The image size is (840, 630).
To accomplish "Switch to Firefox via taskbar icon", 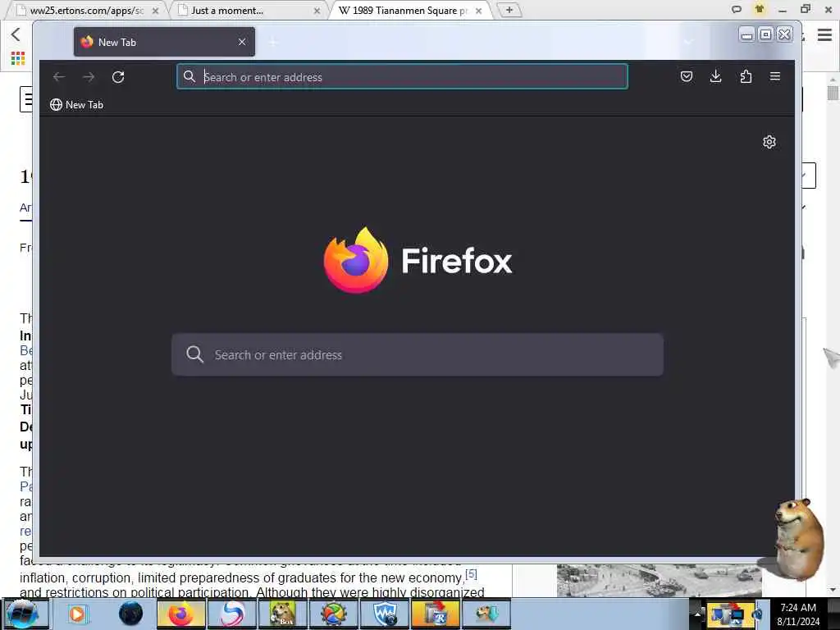I will pyautogui.click(x=181, y=614).
